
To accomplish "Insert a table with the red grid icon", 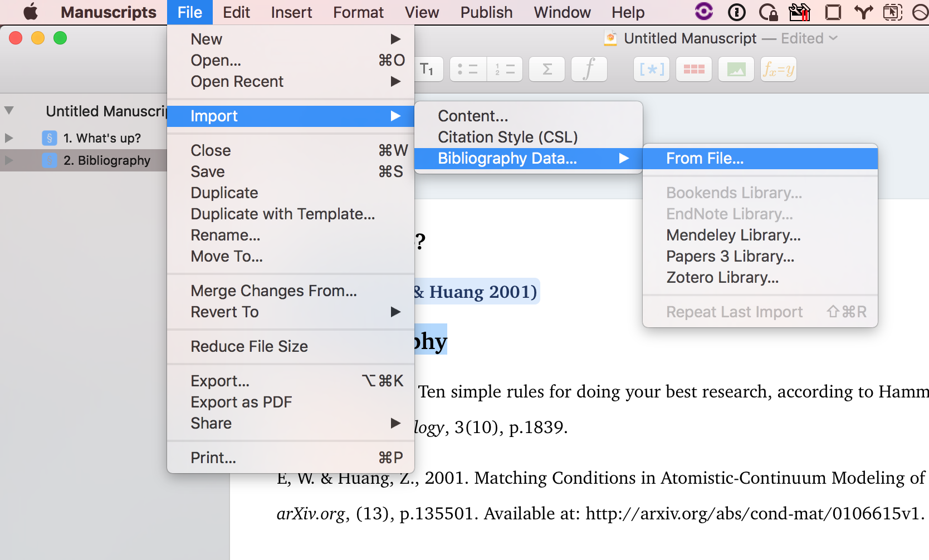I will 694,70.
